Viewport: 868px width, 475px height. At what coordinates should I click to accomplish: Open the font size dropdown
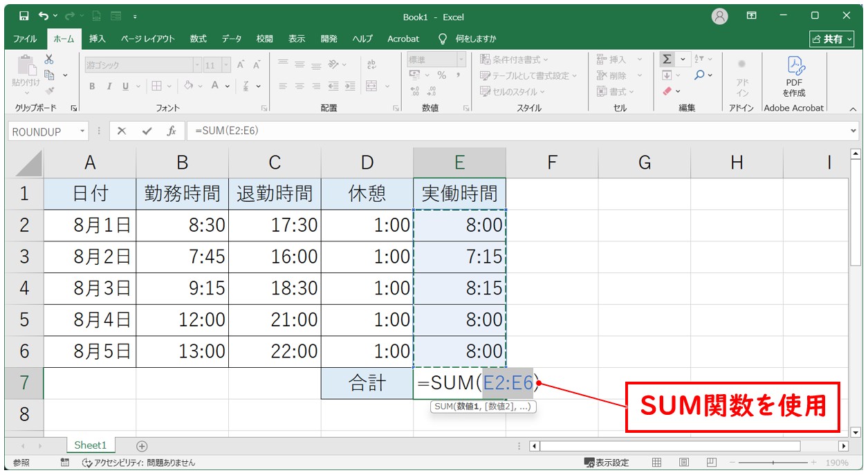pyautogui.click(x=228, y=65)
